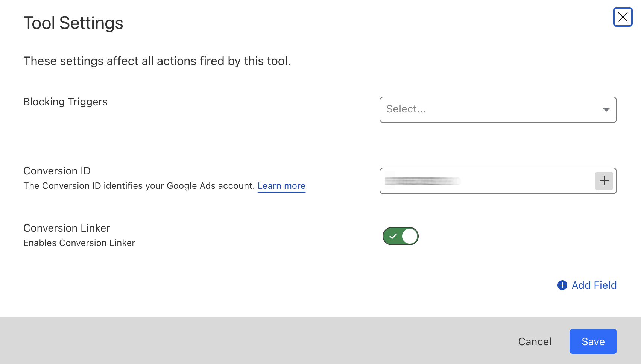Open the Blocking Triggers Select... box
641x364 pixels.
click(489, 109)
